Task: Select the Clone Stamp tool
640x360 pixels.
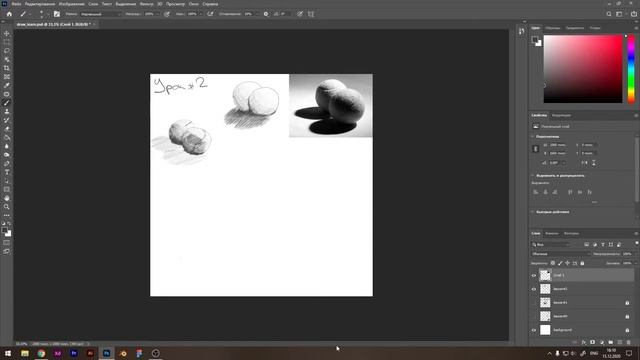Action: pos(7,111)
